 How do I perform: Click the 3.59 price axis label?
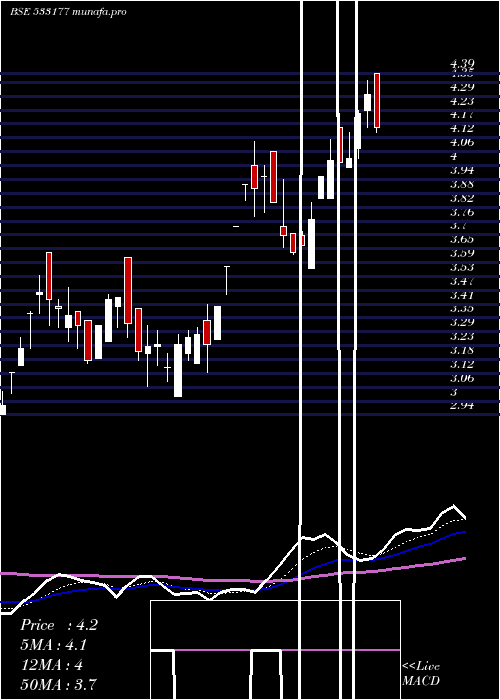[x=462, y=253]
